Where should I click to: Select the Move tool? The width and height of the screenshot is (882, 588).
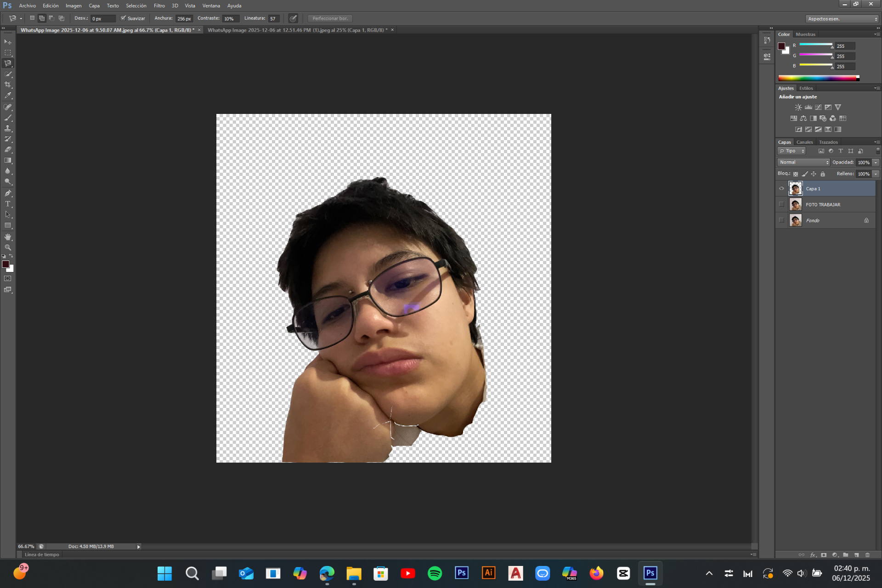point(8,42)
